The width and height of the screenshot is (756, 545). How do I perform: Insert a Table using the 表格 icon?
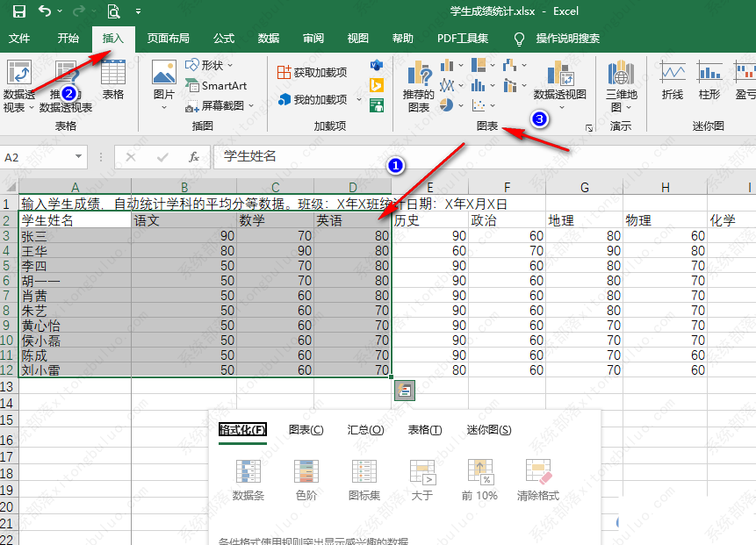(x=113, y=80)
